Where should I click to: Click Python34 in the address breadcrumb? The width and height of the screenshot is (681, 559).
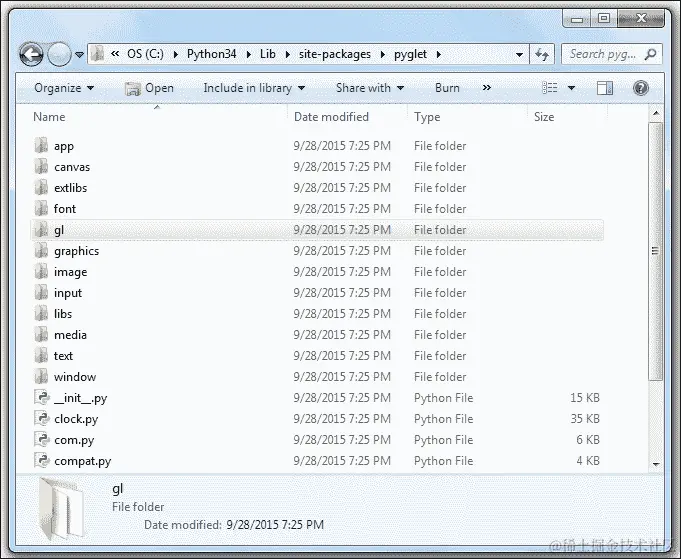[x=212, y=54]
